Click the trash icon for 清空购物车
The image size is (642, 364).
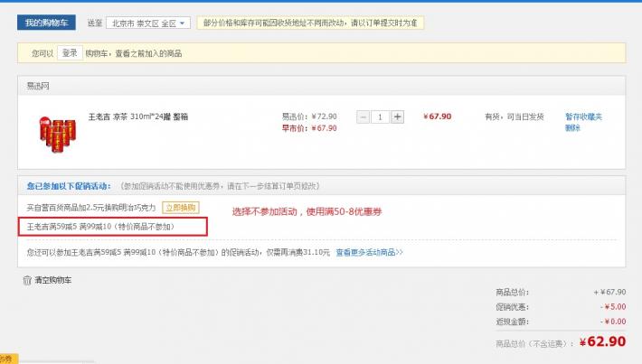(26, 280)
